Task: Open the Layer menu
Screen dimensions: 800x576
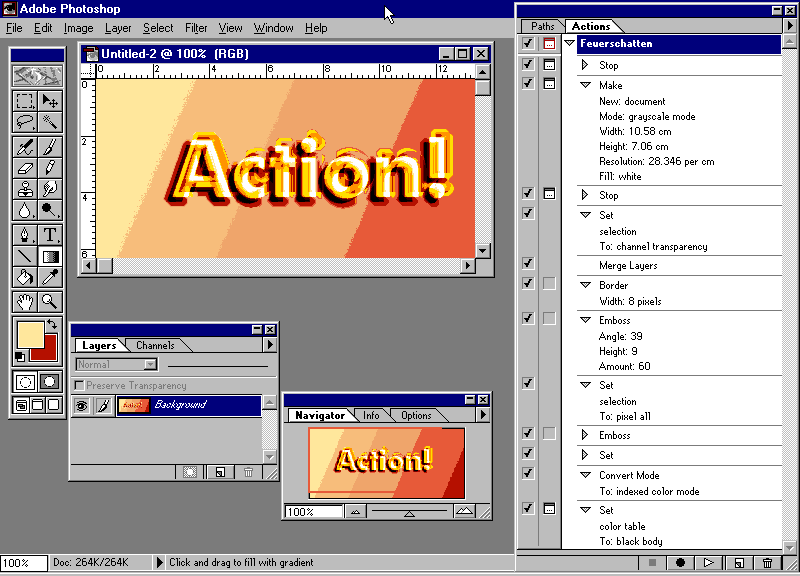Action: 118,28
